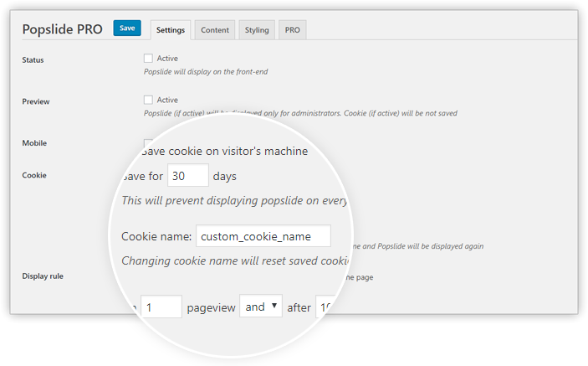Click the save for days number field
Screen dimensions: 588x366
pyautogui.click(x=188, y=175)
